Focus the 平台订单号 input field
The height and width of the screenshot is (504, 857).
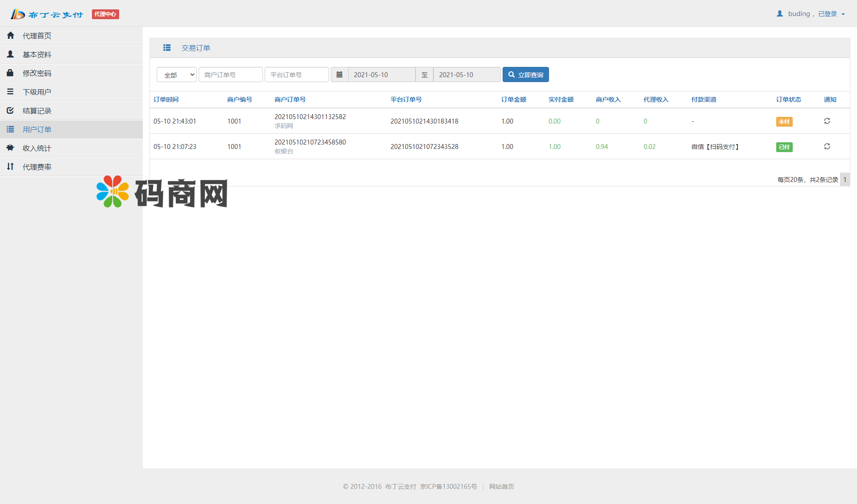[x=296, y=74]
